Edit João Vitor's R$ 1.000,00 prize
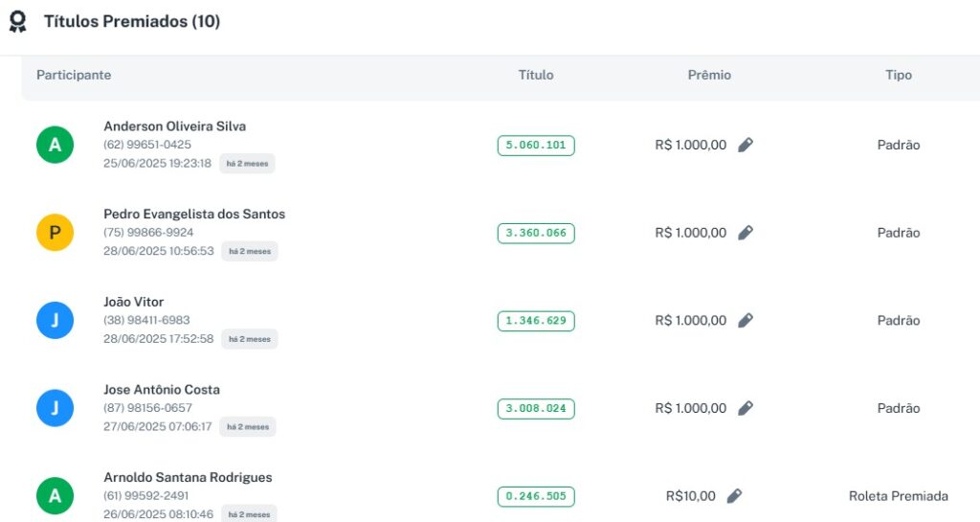The height and width of the screenshot is (522, 980). pos(746,321)
